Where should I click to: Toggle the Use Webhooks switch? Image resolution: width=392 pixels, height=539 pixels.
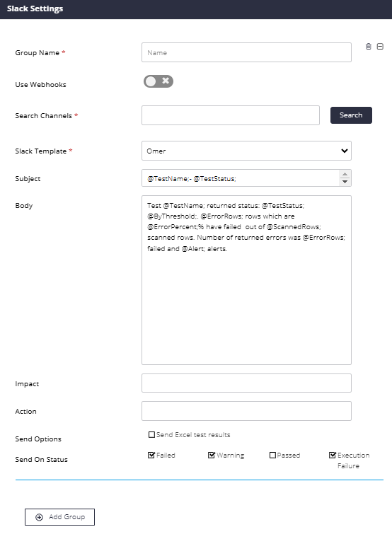tap(158, 81)
